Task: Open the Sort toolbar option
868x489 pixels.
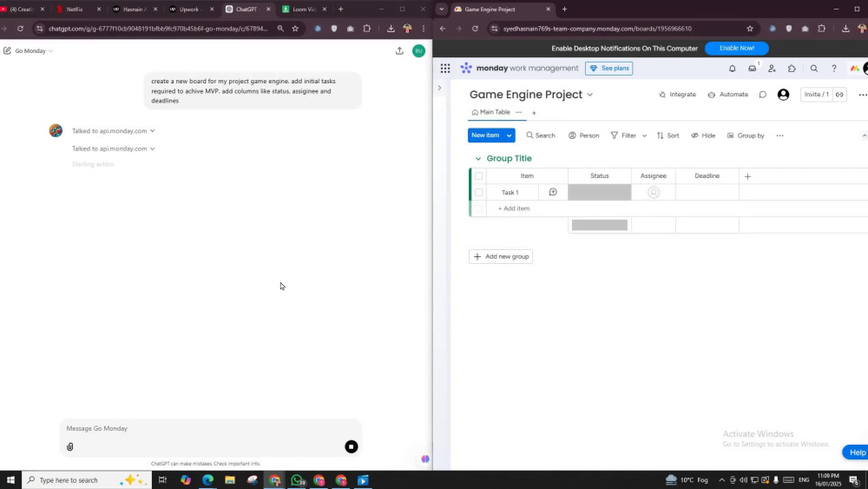Action: tap(667, 135)
